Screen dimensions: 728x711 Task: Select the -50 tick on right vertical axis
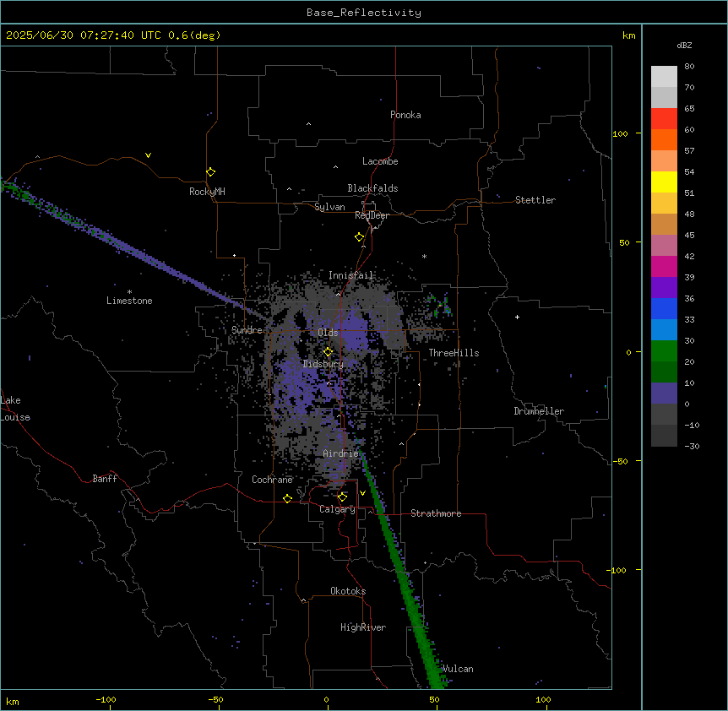pos(620,461)
